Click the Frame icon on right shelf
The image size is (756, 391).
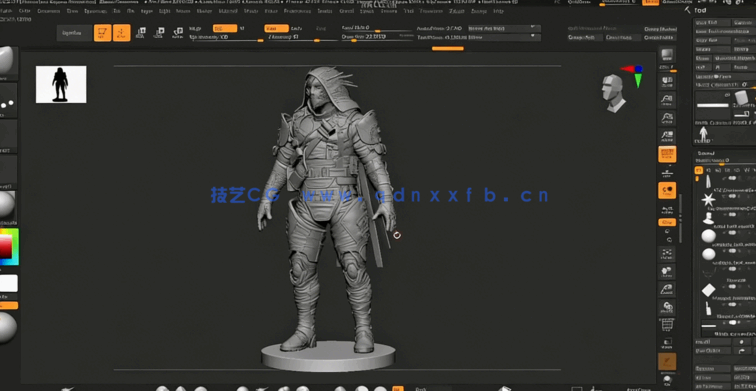[x=667, y=253]
